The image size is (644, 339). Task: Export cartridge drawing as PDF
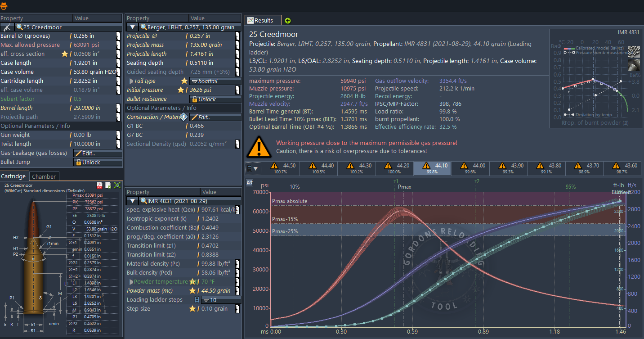[100, 185]
